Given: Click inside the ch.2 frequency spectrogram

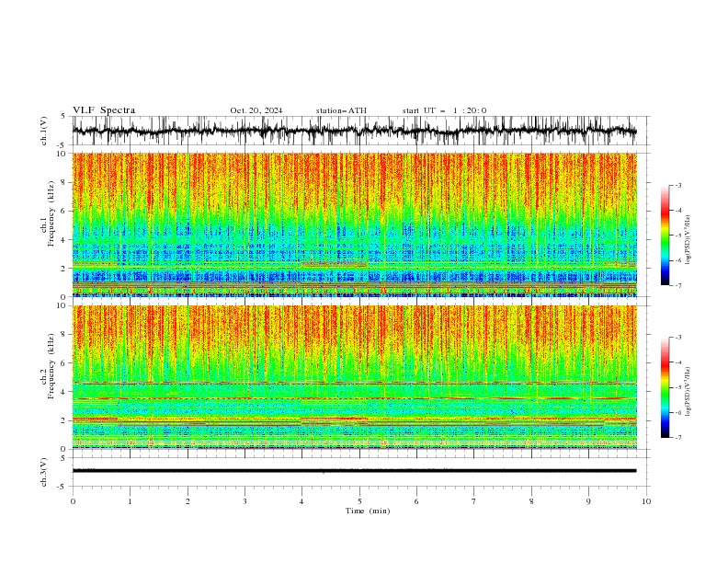Looking at the screenshot, I should [354, 377].
